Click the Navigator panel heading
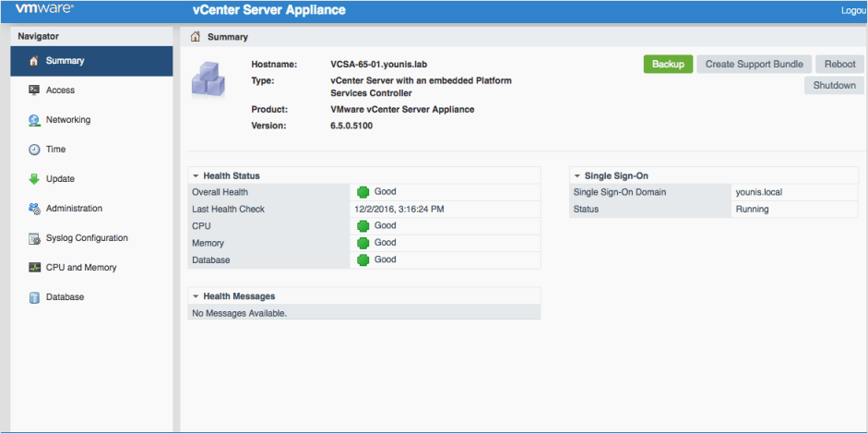Viewport: 868px width, 434px height. (38, 37)
